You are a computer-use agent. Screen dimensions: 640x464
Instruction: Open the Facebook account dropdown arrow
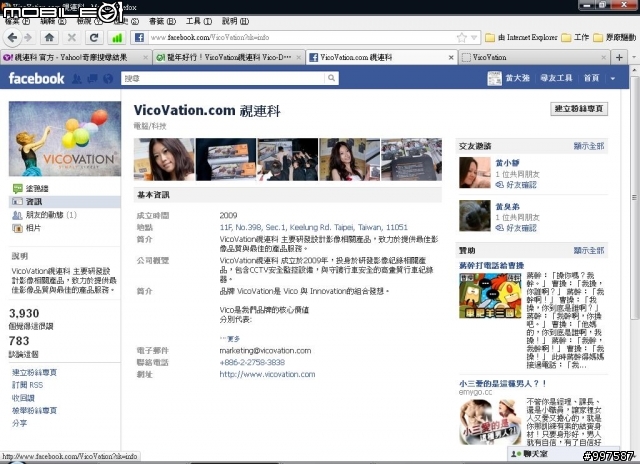pos(613,78)
